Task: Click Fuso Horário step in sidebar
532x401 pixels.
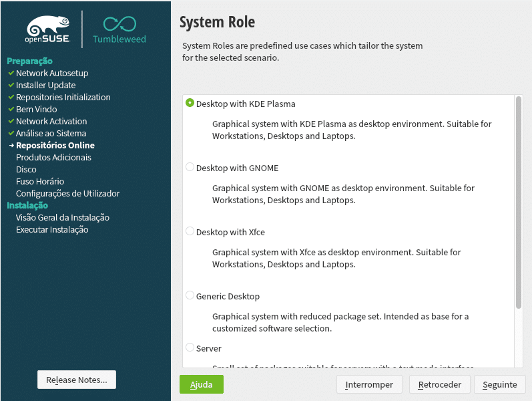Action: click(40, 181)
